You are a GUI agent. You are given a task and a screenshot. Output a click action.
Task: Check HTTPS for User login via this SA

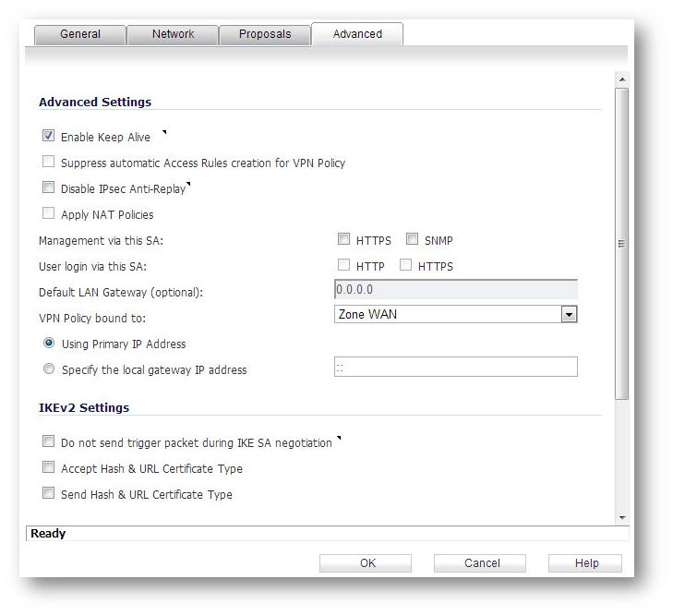tap(405, 264)
